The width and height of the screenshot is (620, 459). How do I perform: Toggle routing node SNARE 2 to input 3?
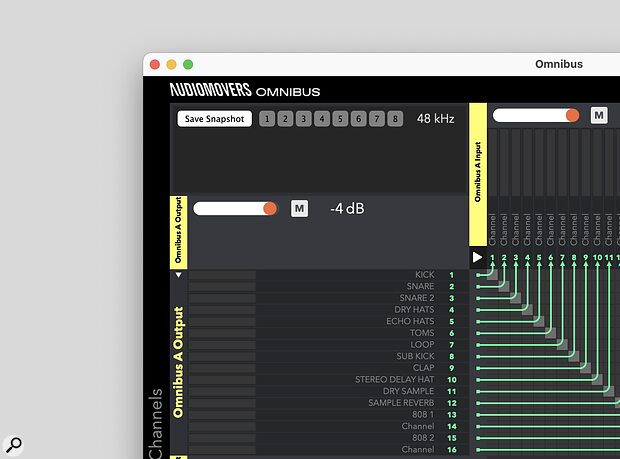click(516, 298)
